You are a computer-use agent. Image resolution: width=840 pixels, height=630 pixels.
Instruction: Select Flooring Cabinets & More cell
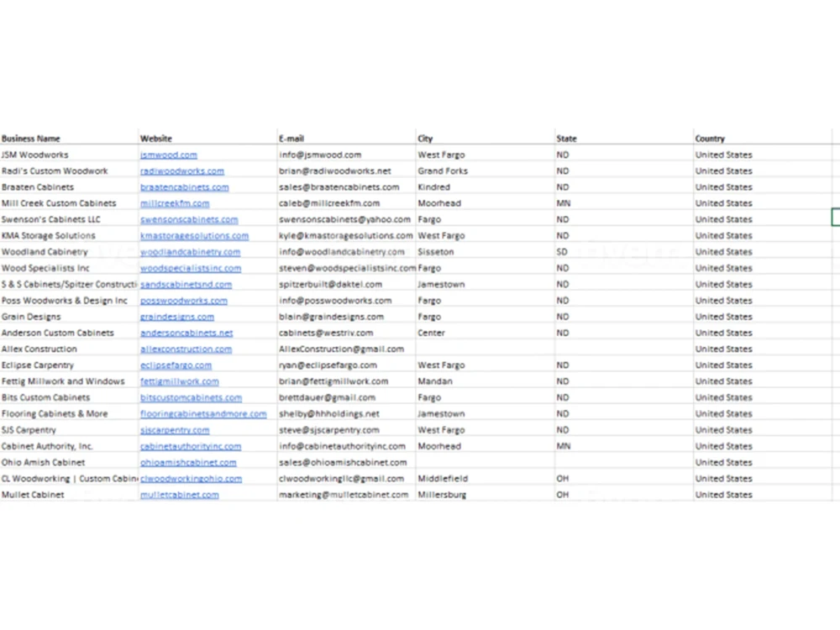69,413
